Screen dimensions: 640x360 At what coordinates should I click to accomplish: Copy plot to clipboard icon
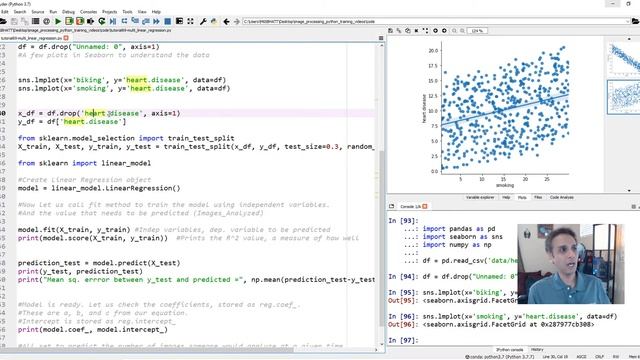[408, 31]
